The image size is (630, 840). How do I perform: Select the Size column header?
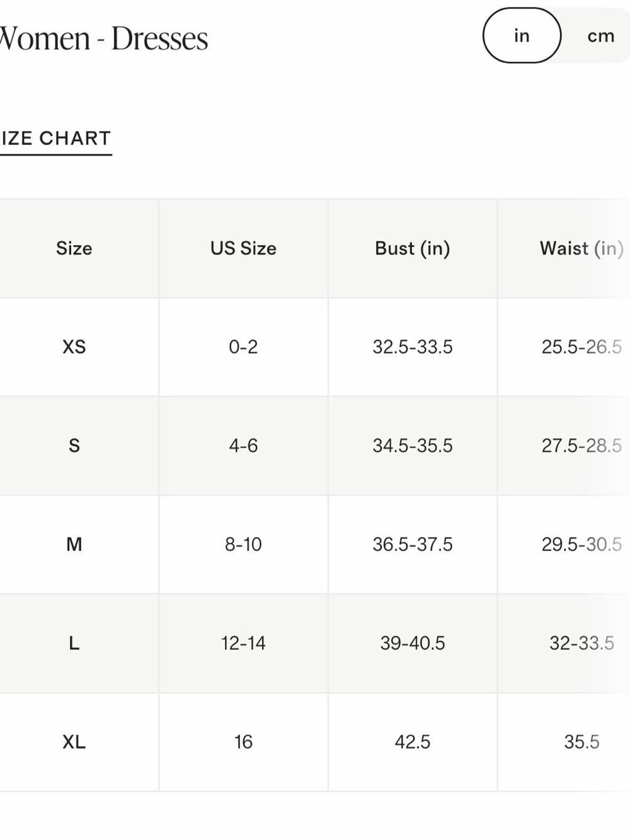[x=74, y=248]
